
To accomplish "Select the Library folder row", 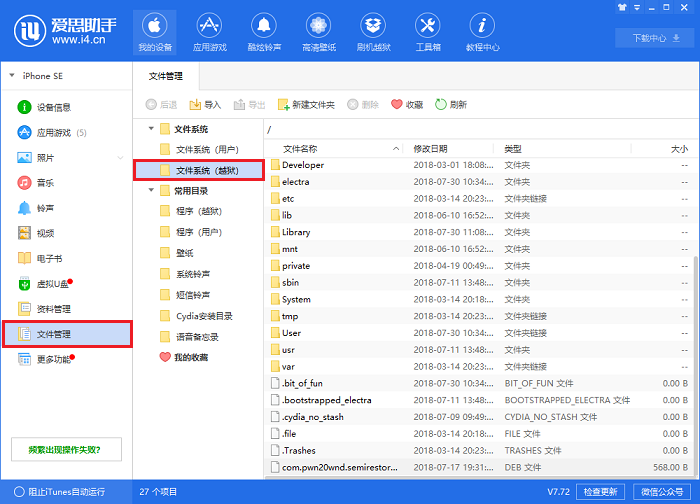I will coord(479,233).
